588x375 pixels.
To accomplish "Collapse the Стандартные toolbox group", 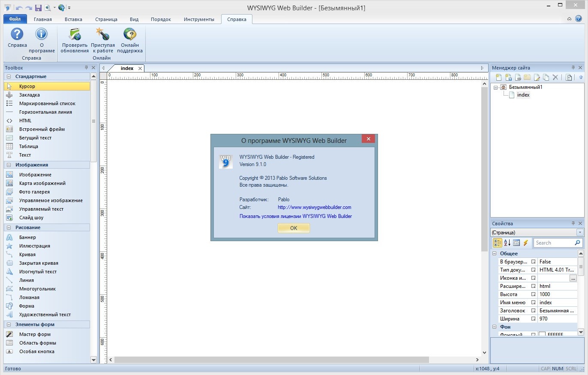I will tap(9, 76).
